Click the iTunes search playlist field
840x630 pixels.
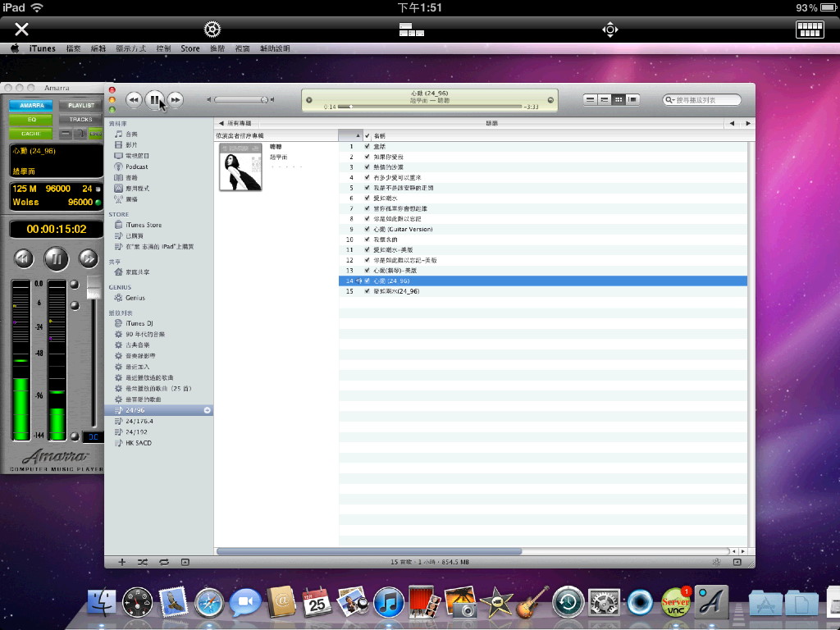pos(702,99)
